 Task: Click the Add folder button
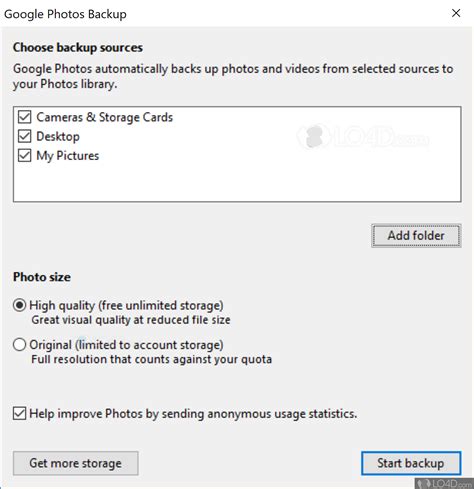416,236
